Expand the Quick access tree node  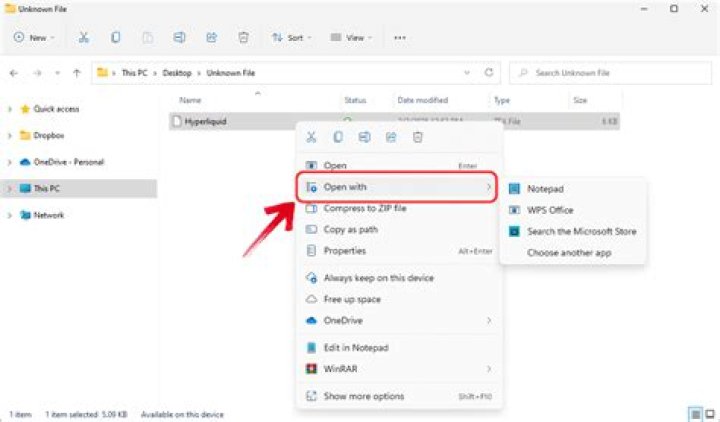point(9,109)
